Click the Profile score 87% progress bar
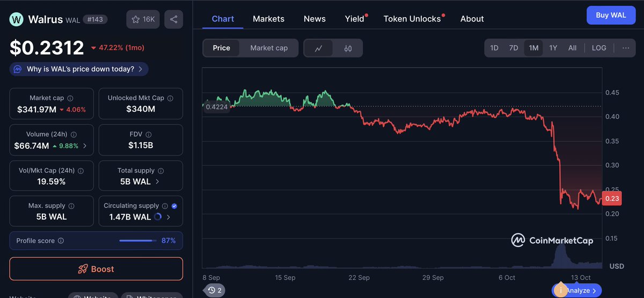644x298 pixels. pyautogui.click(x=138, y=241)
